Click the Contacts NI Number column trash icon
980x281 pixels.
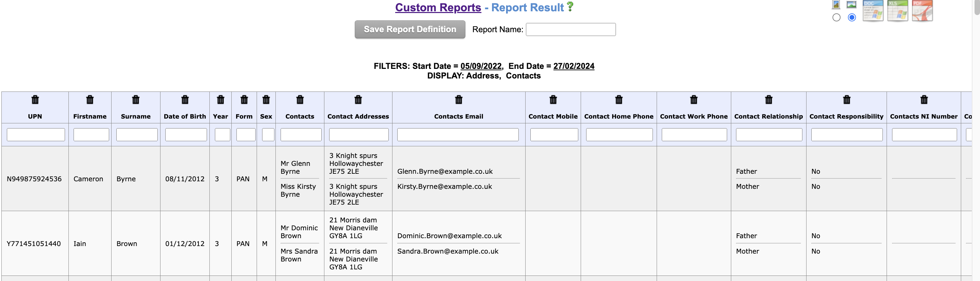[x=924, y=100]
